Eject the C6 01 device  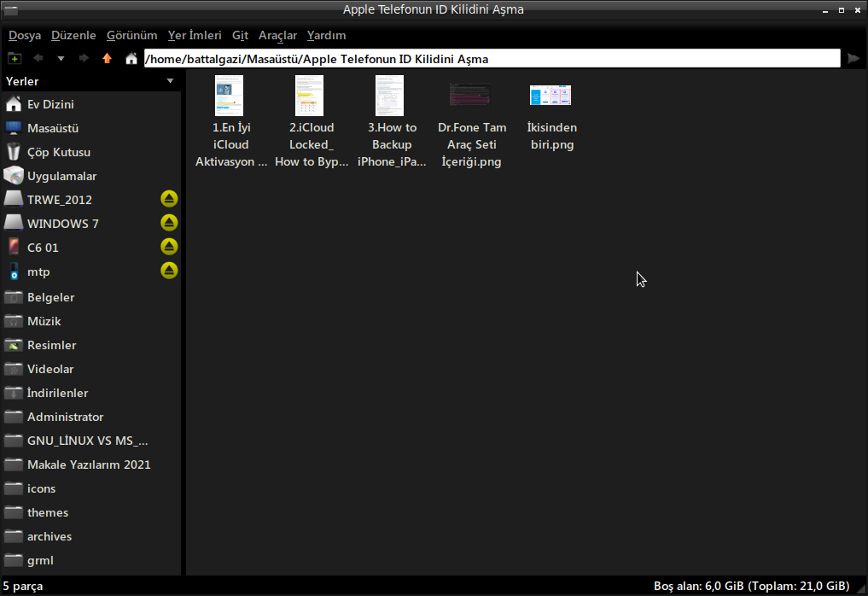(x=169, y=247)
